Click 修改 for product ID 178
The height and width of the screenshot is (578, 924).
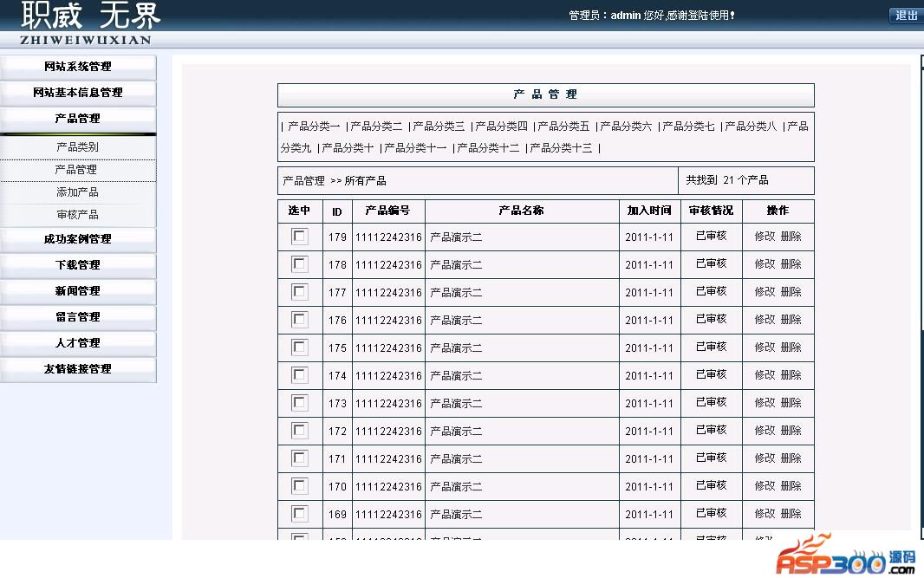pyautogui.click(x=765, y=264)
